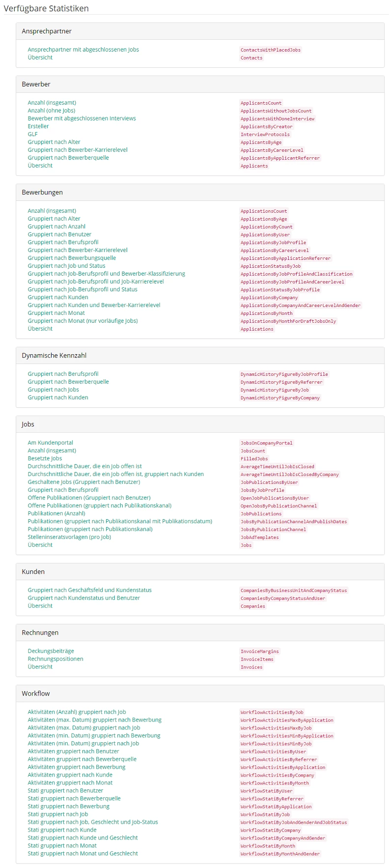Select 'Stelleninseratsvorlagen (pro Job)' link
391x868 pixels.
pyautogui.click(x=69, y=537)
